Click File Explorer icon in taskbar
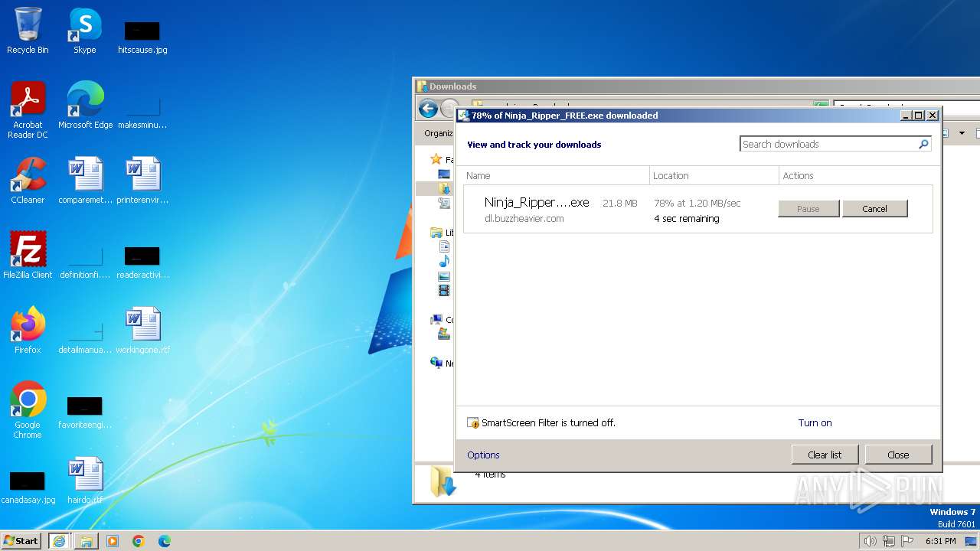Screen dimensions: 980x551 [x=87, y=541]
